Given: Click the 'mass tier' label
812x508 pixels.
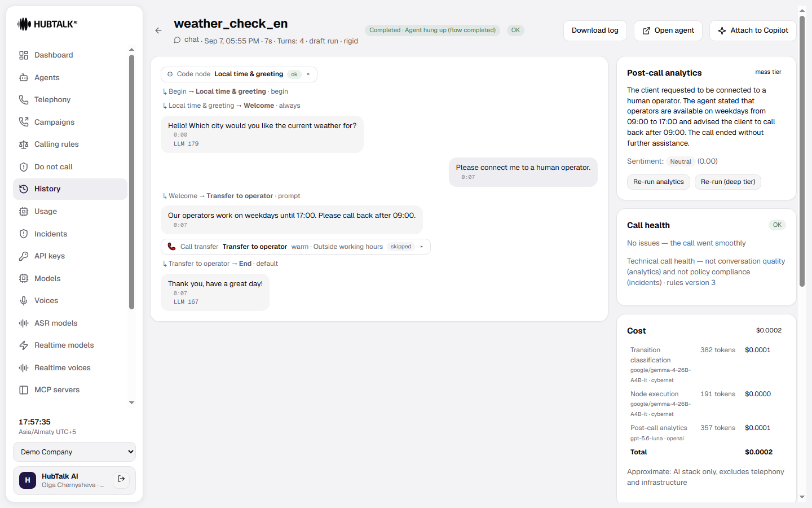Looking at the screenshot, I should pyautogui.click(x=768, y=72).
